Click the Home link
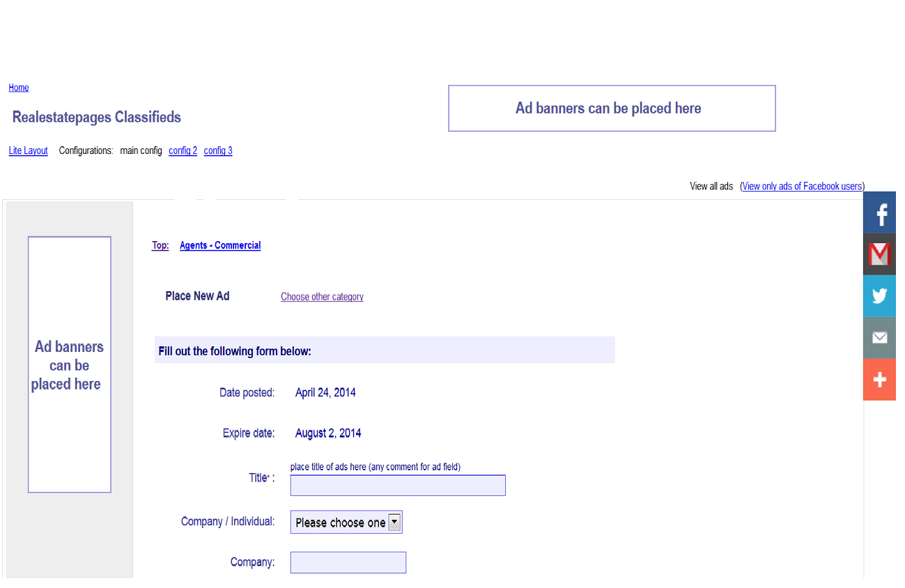Viewport: 905px width, 588px height. point(19,88)
